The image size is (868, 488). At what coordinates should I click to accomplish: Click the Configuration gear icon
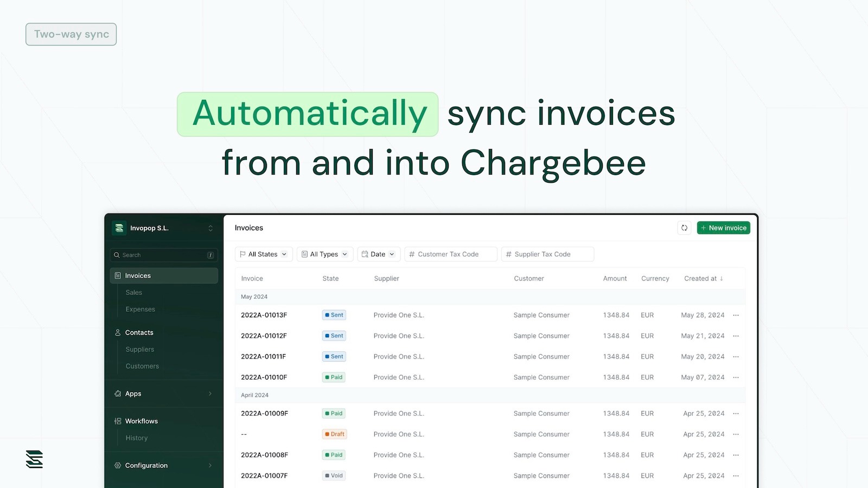point(118,466)
